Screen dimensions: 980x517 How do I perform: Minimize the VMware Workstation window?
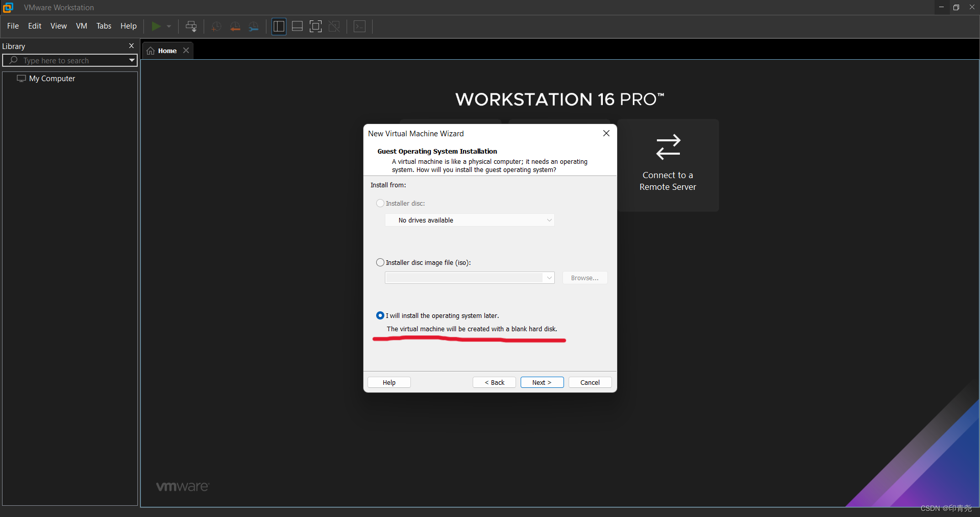point(941,7)
